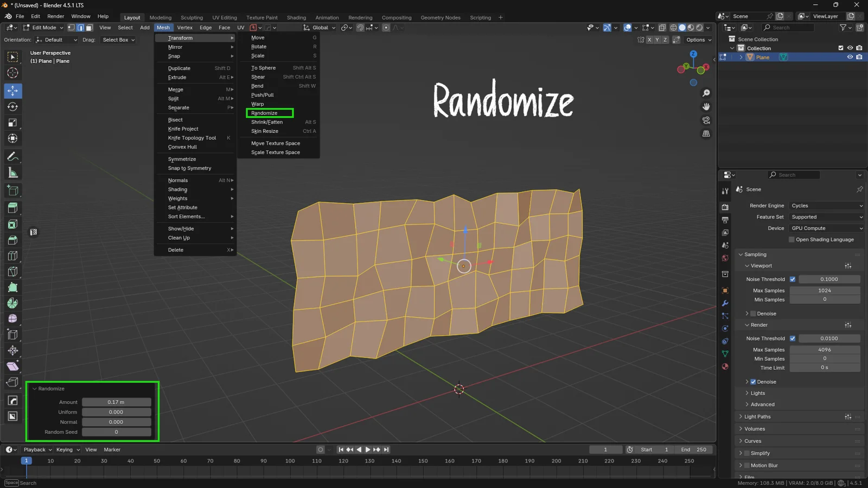This screenshot has height=488, width=868.
Task: Hide the Plane object in outliner
Action: click(x=850, y=57)
